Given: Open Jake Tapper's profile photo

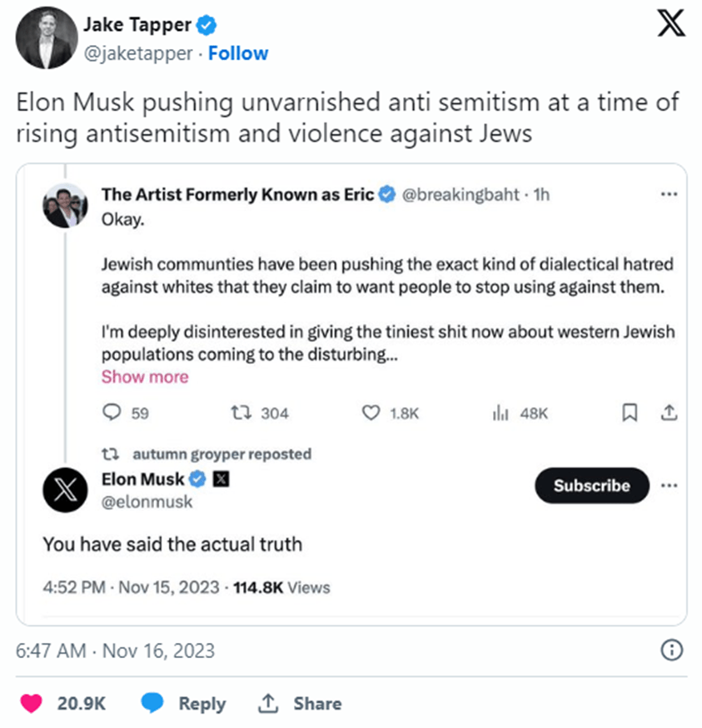Looking at the screenshot, I should [x=44, y=39].
